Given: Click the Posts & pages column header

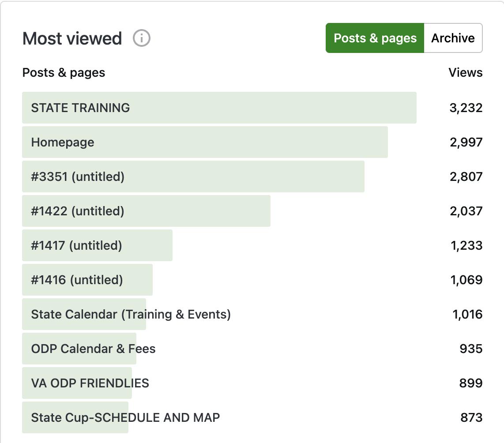Looking at the screenshot, I should [64, 72].
